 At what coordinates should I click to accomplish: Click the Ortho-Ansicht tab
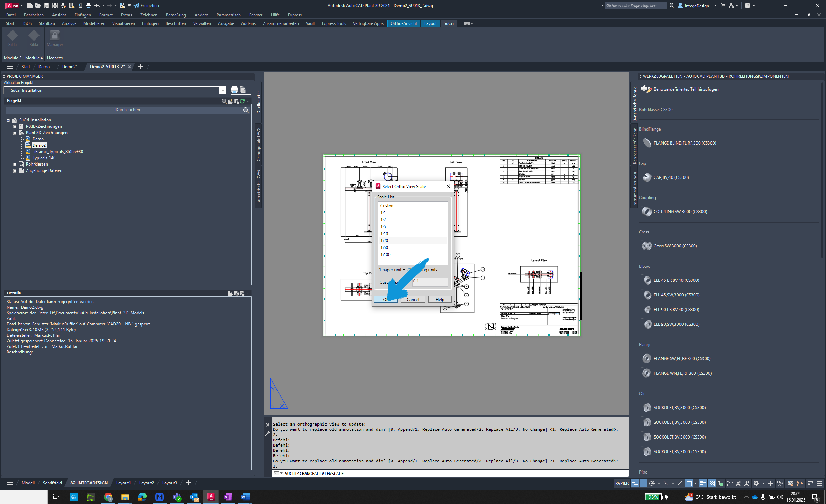(404, 23)
